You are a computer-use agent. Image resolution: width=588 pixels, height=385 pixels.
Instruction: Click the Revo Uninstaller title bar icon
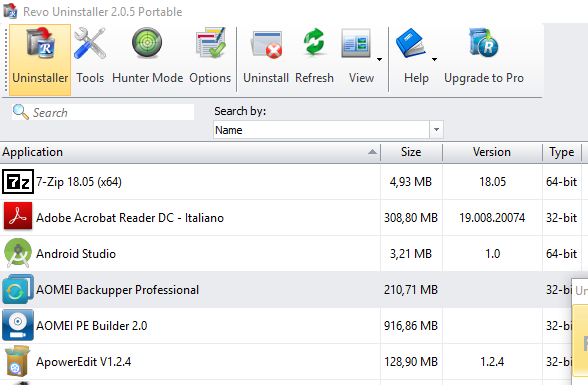(10, 11)
